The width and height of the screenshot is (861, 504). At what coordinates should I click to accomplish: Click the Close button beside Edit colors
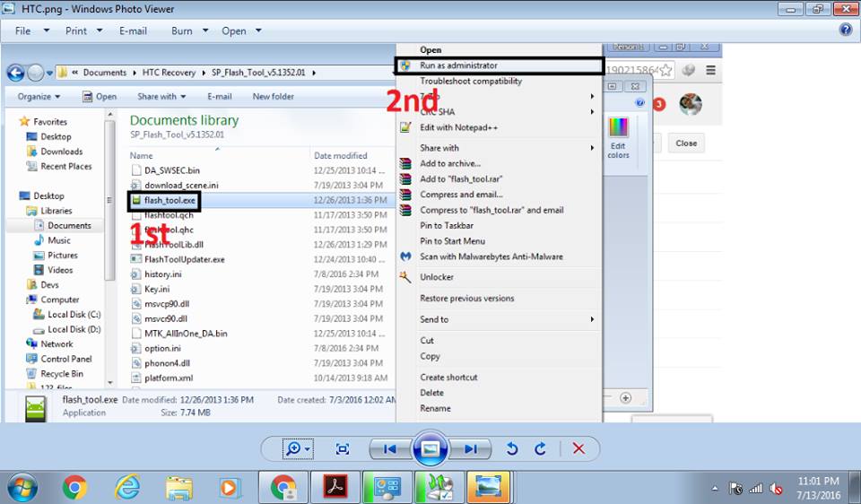[x=686, y=143]
